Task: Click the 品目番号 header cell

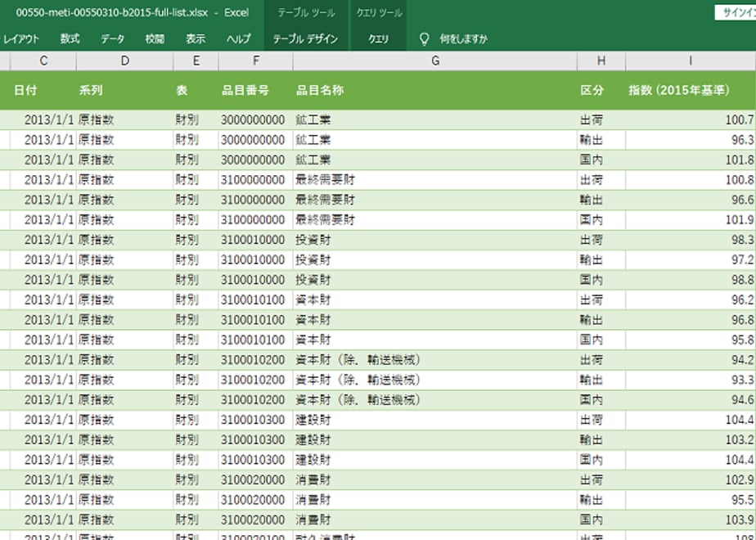Action: pyautogui.click(x=255, y=90)
